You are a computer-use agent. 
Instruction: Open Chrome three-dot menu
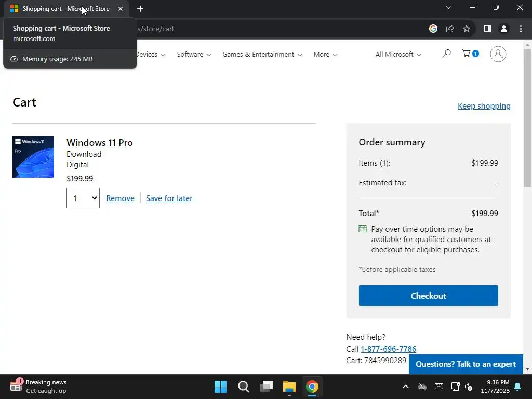coord(521,29)
